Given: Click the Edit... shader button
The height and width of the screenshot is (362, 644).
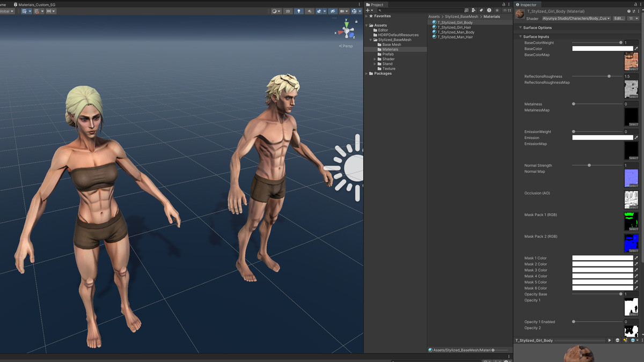Looking at the screenshot, I should click(619, 19).
